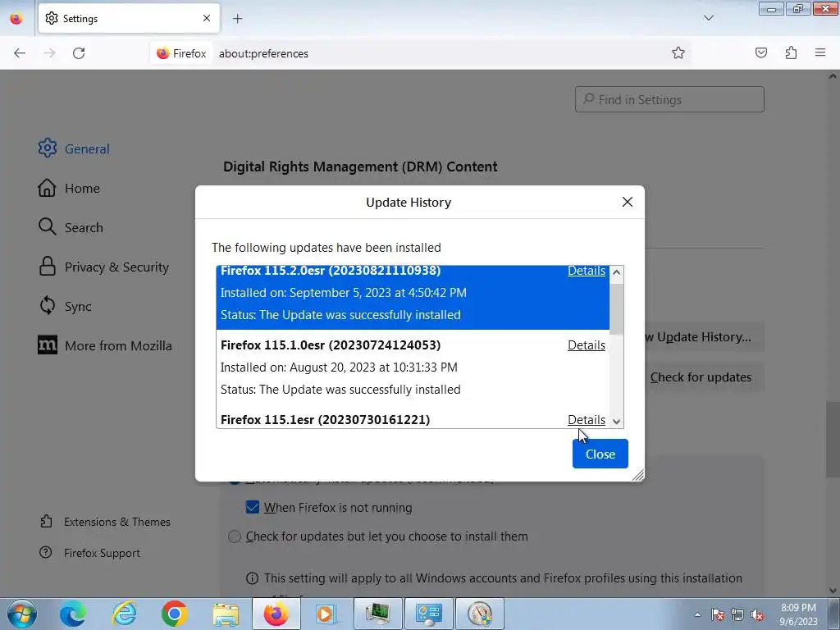
Task: Click the update history list scrollbar thumb
Action: pos(616,308)
